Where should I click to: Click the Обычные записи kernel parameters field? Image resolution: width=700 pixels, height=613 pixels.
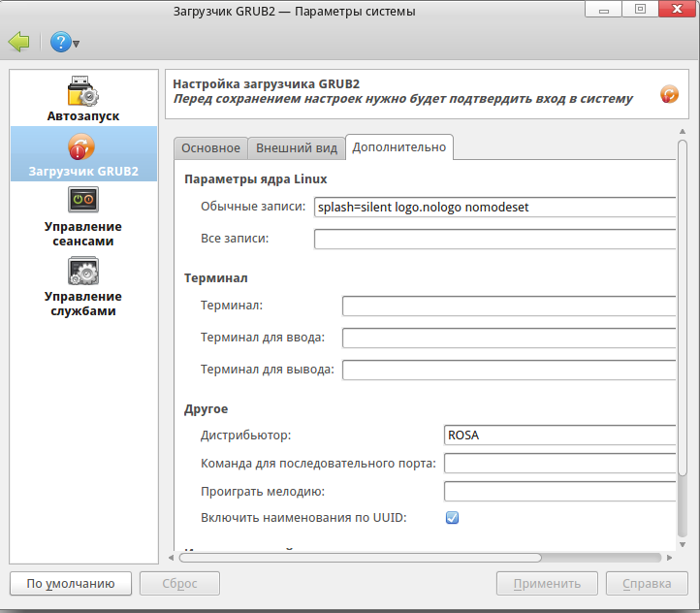click(x=494, y=207)
